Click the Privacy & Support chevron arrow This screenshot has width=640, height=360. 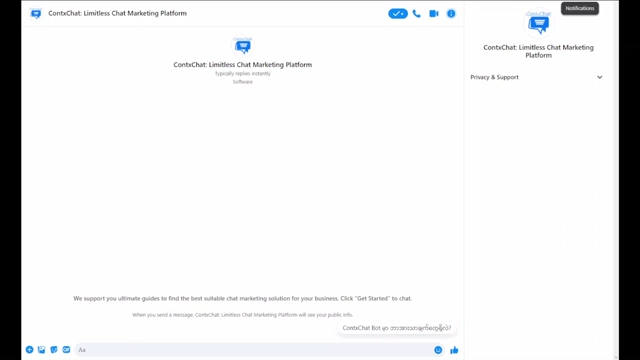[600, 77]
